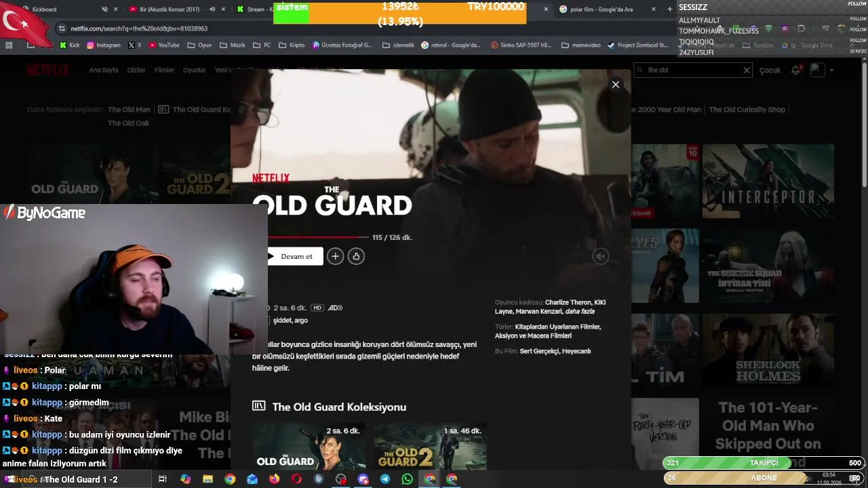Open File Explorer from the taskbar
The image size is (868, 488).
coord(208,479)
